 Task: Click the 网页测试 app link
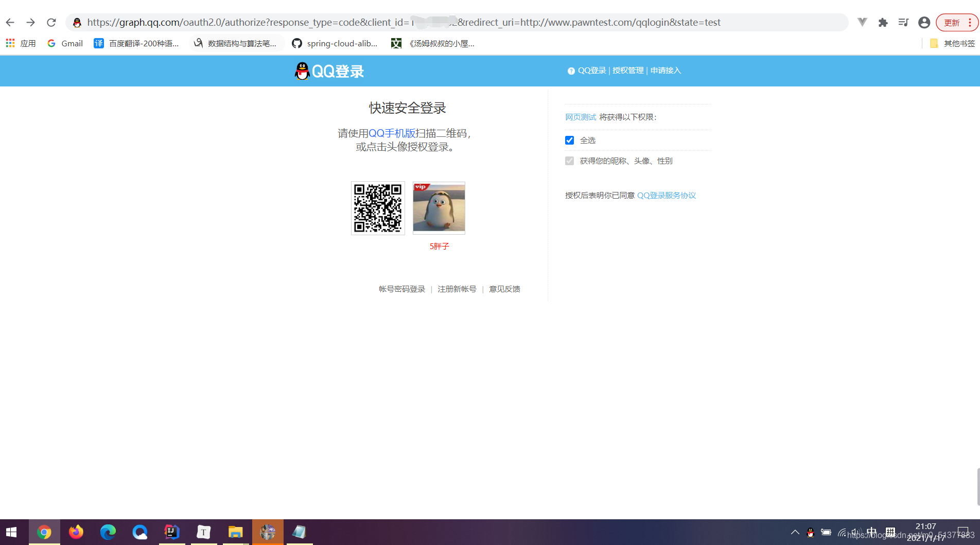point(581,117)
